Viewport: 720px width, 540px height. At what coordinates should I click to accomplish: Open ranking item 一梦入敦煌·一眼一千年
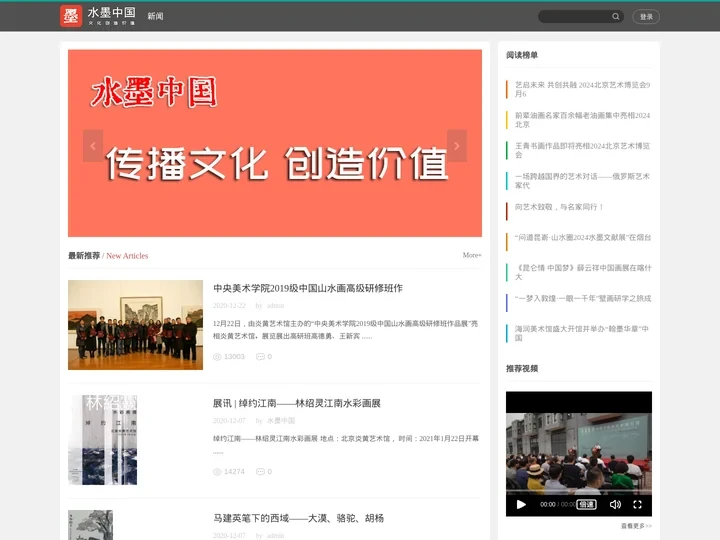point(582,298)
